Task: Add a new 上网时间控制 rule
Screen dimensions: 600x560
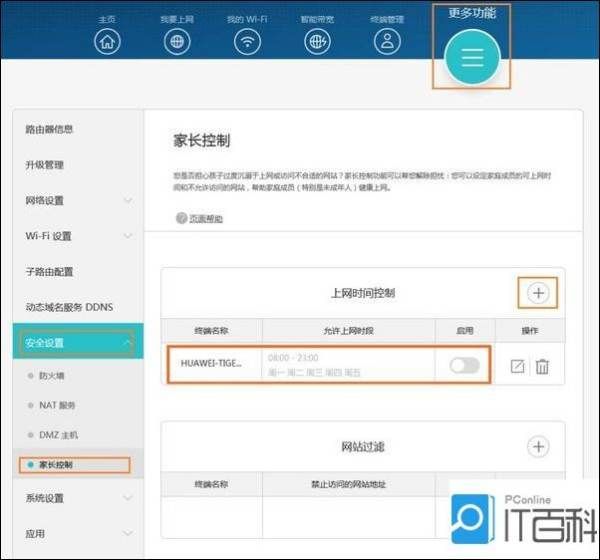Action: (538, 293)
